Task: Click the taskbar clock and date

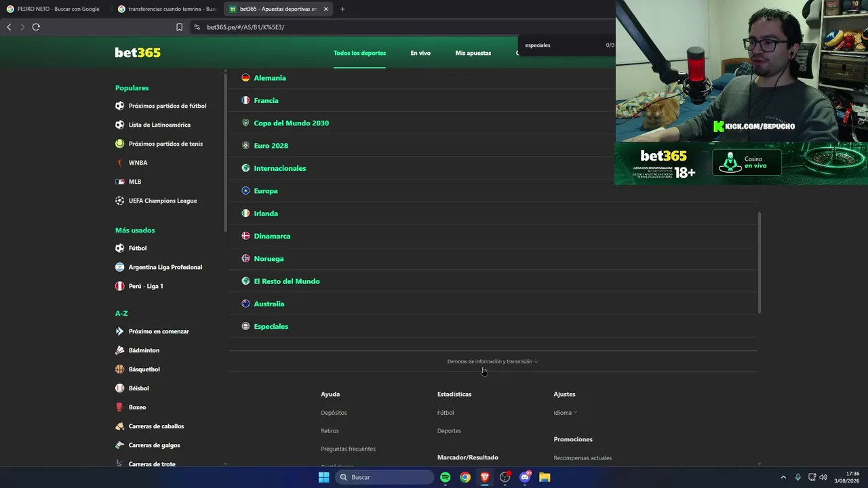Action: tap(847, 477)
